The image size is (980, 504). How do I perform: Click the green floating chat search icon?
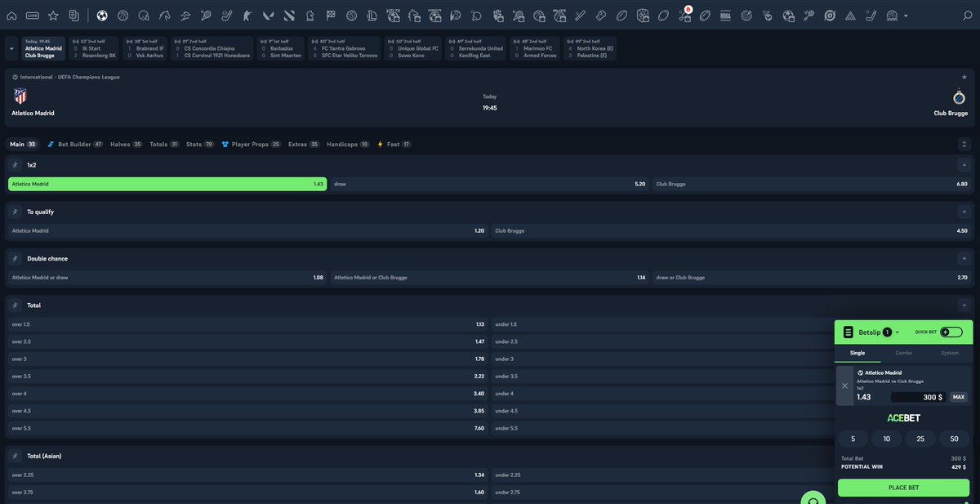coord(813,499)
